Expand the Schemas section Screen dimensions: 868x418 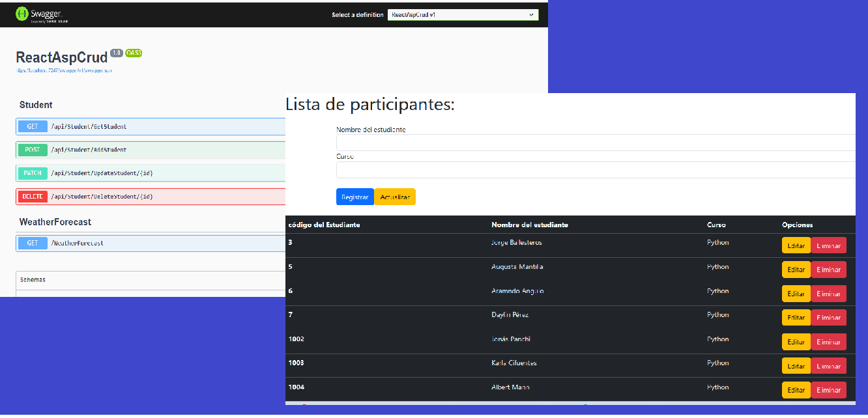pos(151,280)
